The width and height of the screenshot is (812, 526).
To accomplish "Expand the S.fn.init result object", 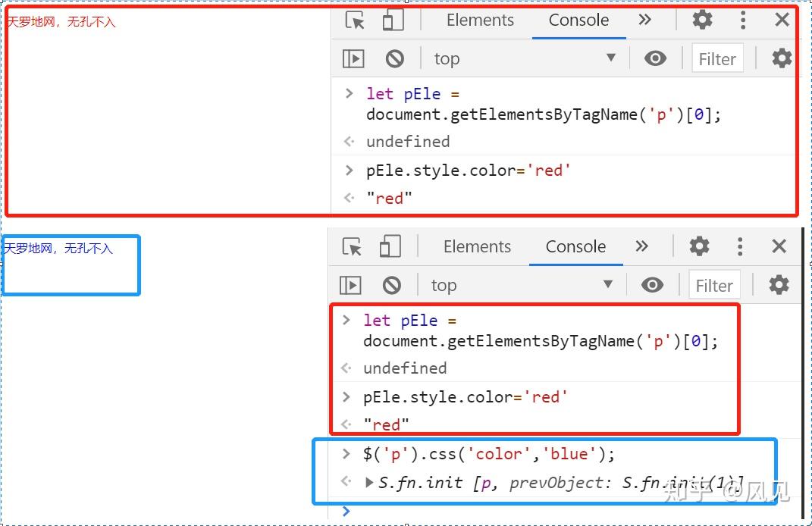I will coord(369,482).
